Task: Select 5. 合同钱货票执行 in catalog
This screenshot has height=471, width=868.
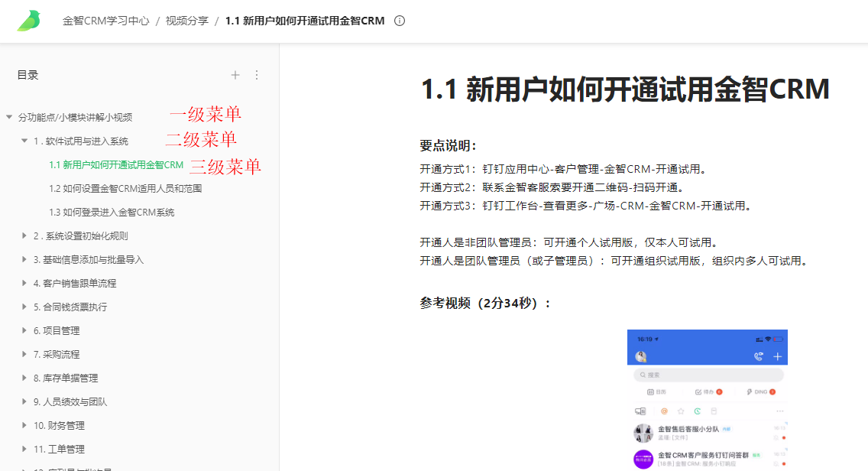Action: (x=70, y=307)
